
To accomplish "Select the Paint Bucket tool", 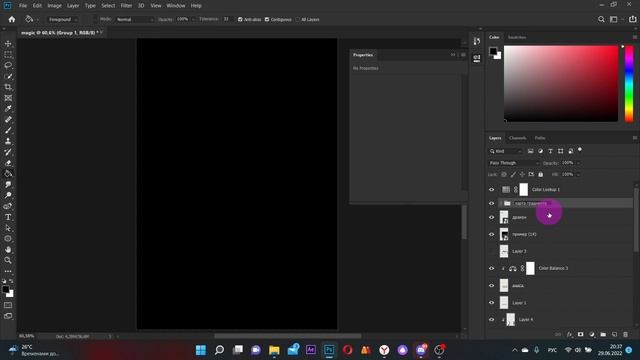I will [x=8, y=174].
